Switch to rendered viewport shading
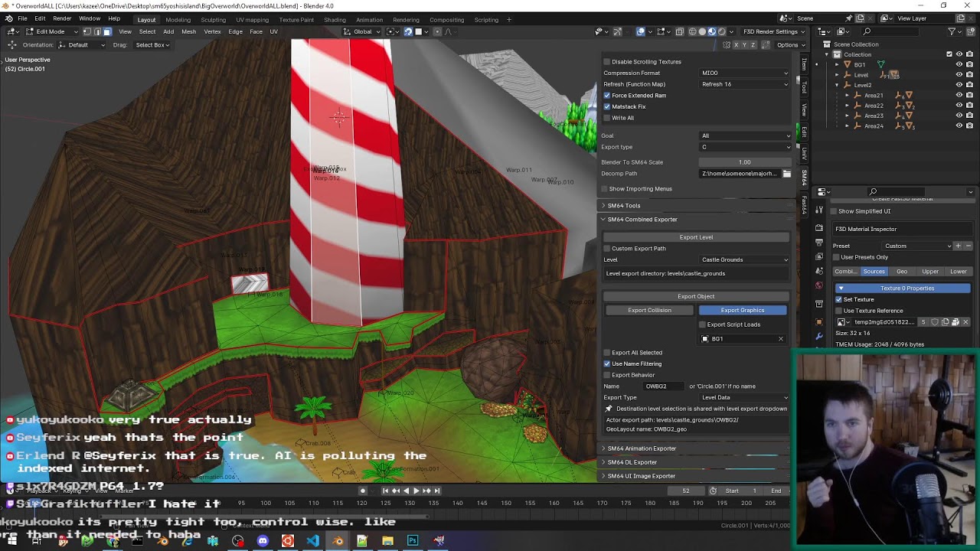The width and height of the screenshot is (980, 551). click(x=721, y=31)
